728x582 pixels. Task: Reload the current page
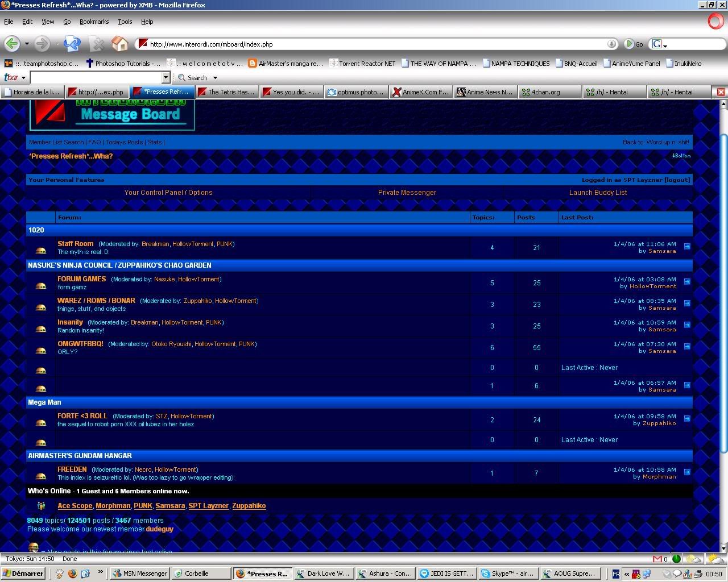pos(72,44)
